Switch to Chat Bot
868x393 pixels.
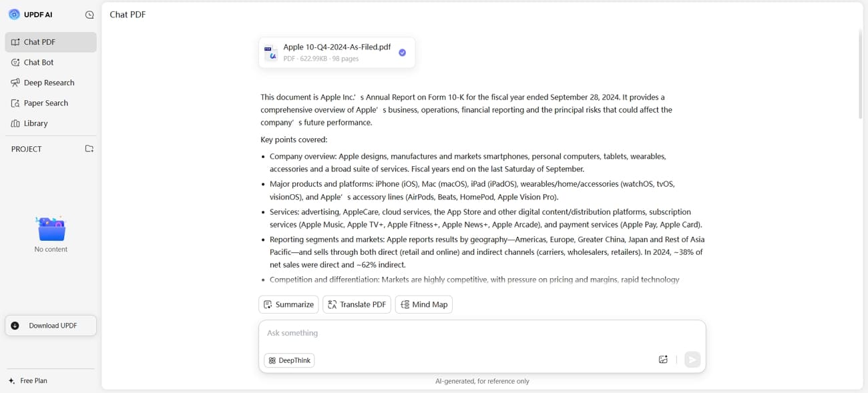pos(51,62)
